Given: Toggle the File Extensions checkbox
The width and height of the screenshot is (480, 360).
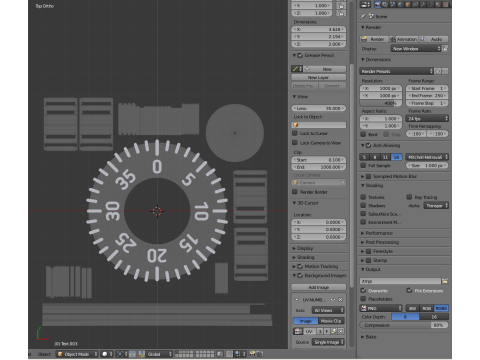Looking at the screenshot, I should tap(409, 290).
